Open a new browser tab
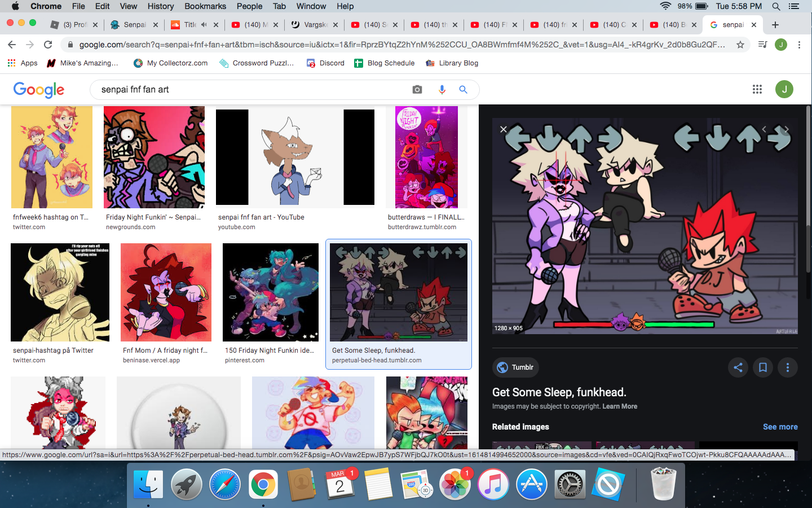The image size is (812, 508). pyautogui.click(x=775, y=25)
